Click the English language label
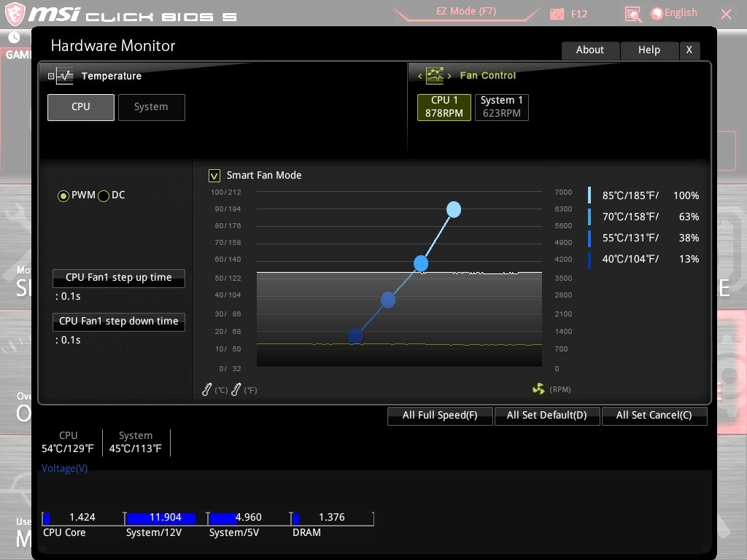The height and width of the screenshot is (560, 747). tap(681, 13)
